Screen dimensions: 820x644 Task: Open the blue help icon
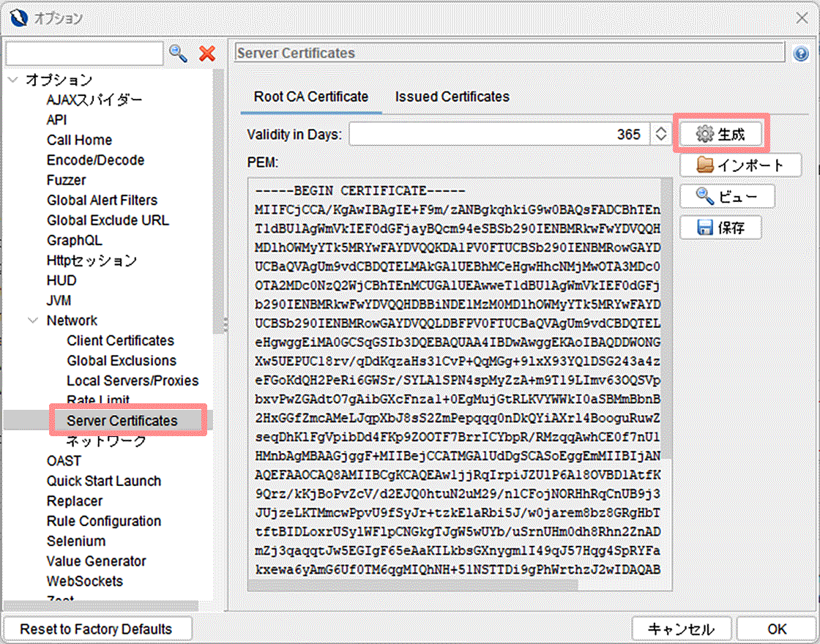click(x=801, y=53)
